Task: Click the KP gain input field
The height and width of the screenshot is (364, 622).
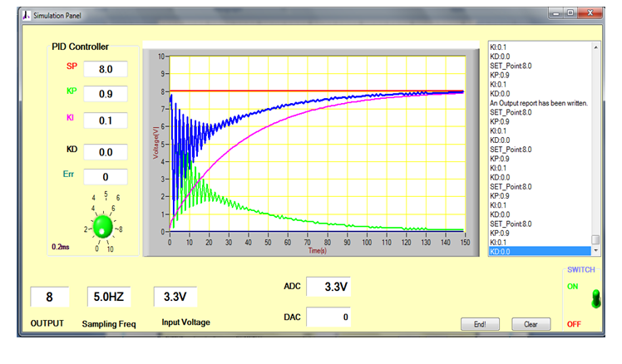Action: click(x=106, y=94)
